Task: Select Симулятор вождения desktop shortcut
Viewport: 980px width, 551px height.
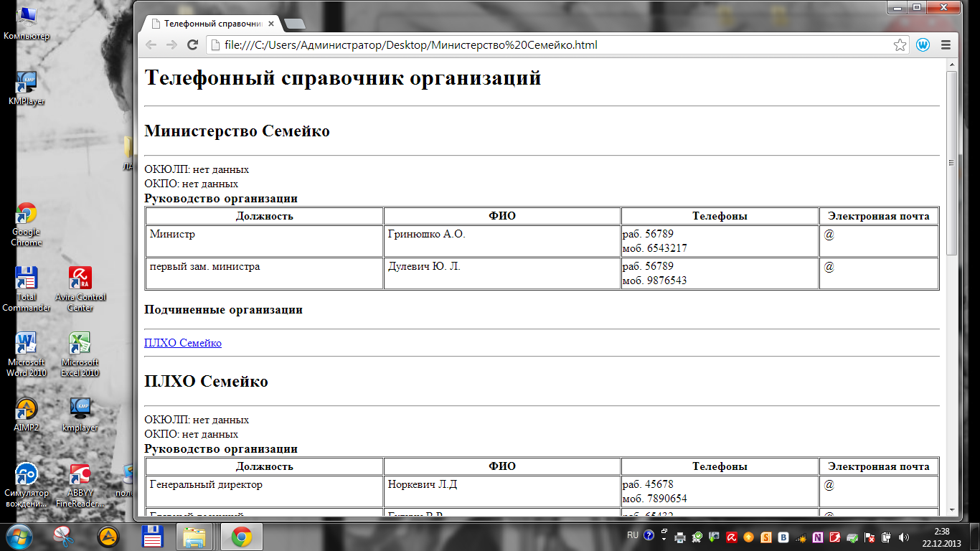Action: click(27, 484)
